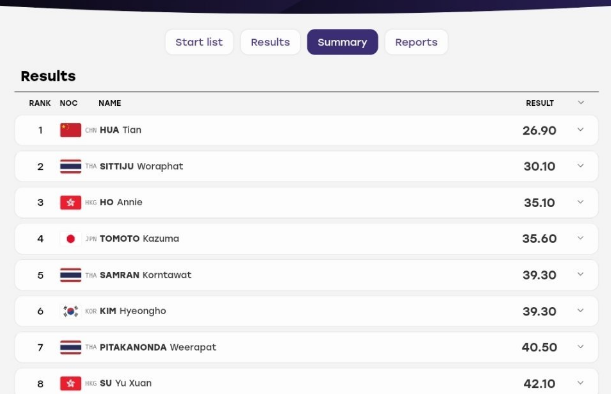Click the KOR country code label
611x394 pixels.
(91, 311)
